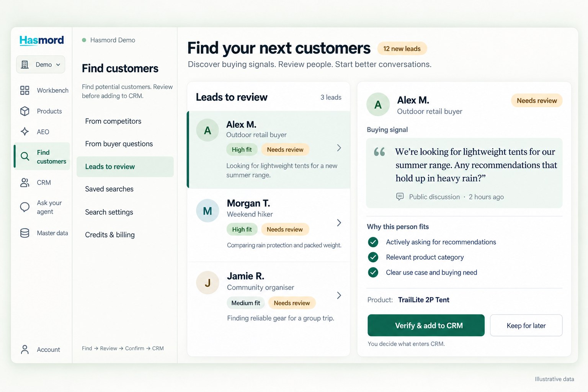Click the CRM people icon
588x392 pixels.
pos(24,183)
